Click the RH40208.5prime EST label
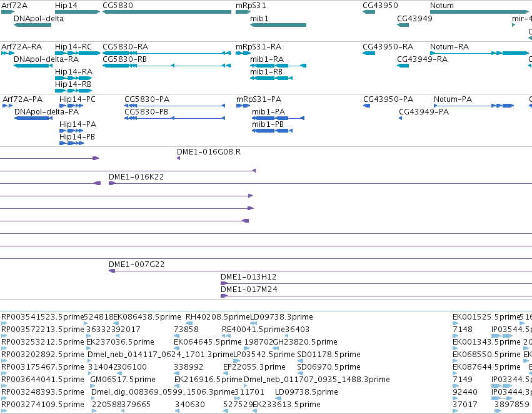The width and height of the screenshot is (532, 414). [x=218, y=317]
